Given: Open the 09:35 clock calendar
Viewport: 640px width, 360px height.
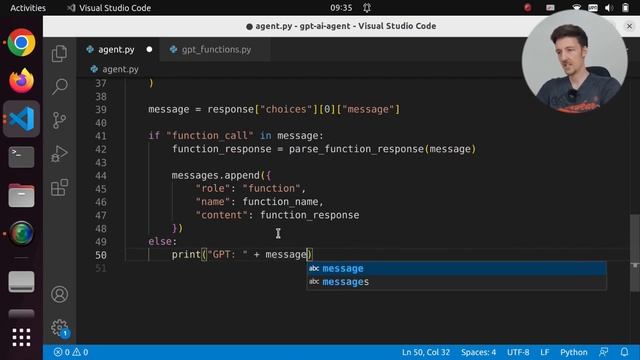Looking at the screenshot, I should point(341,8).
